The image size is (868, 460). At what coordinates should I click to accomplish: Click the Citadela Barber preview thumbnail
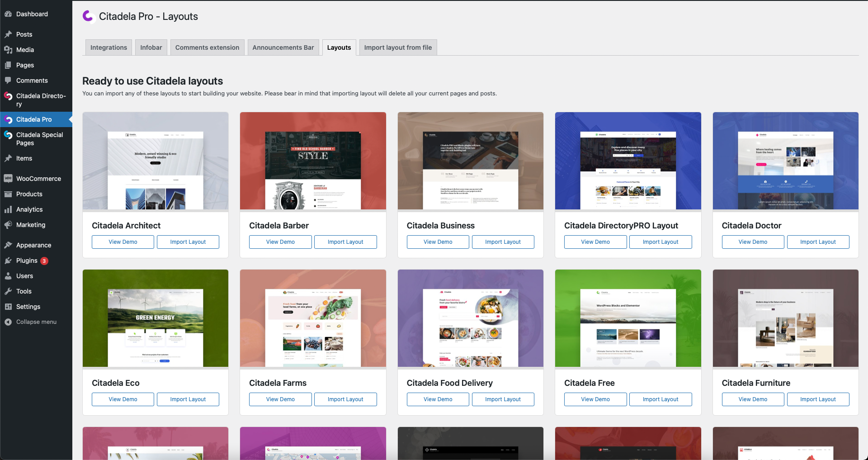[313, 161]
